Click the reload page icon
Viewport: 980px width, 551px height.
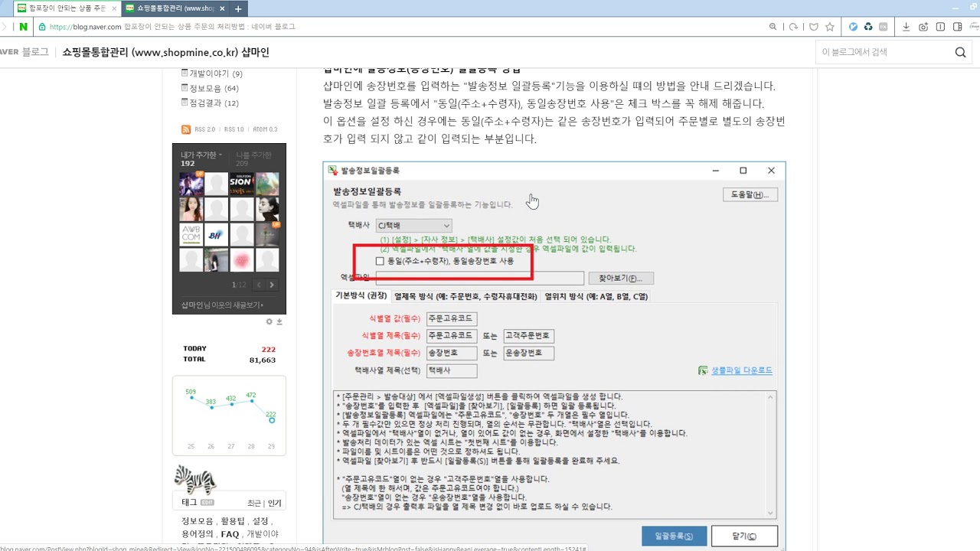point(794,27)
